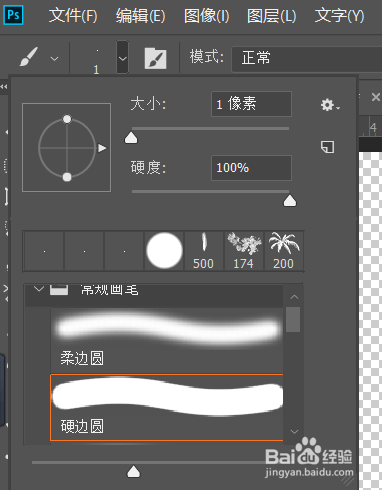The height and width of the screenshot is (490, 382).
Task: Open the 编辑(E) menu
Action: pyautogui.click(x=140, y=15)
